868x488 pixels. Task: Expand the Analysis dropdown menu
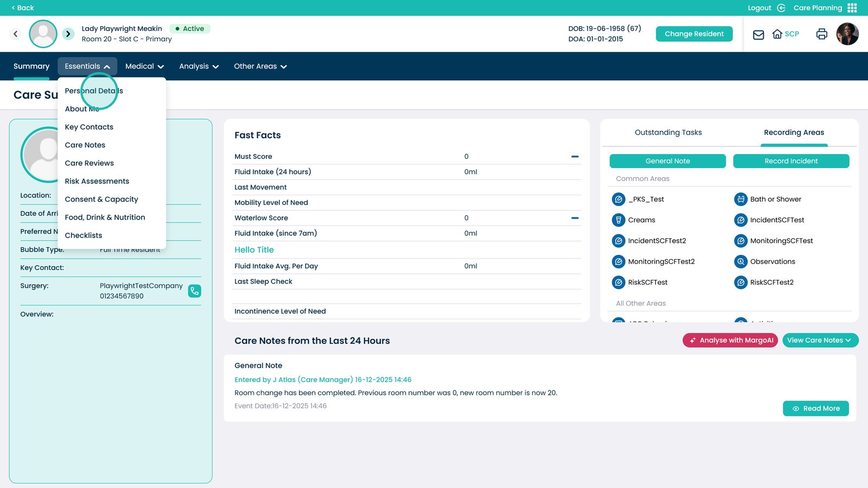click(x=199, y=67)
